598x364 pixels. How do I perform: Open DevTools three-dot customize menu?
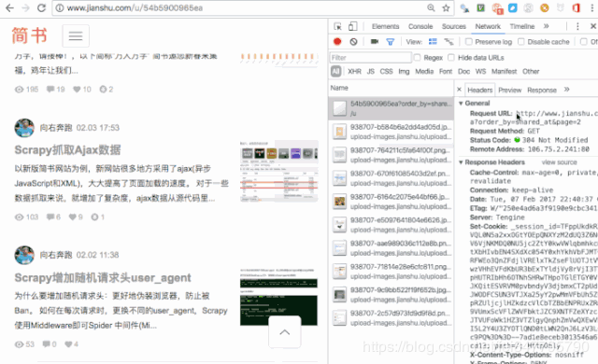(577, 26)
